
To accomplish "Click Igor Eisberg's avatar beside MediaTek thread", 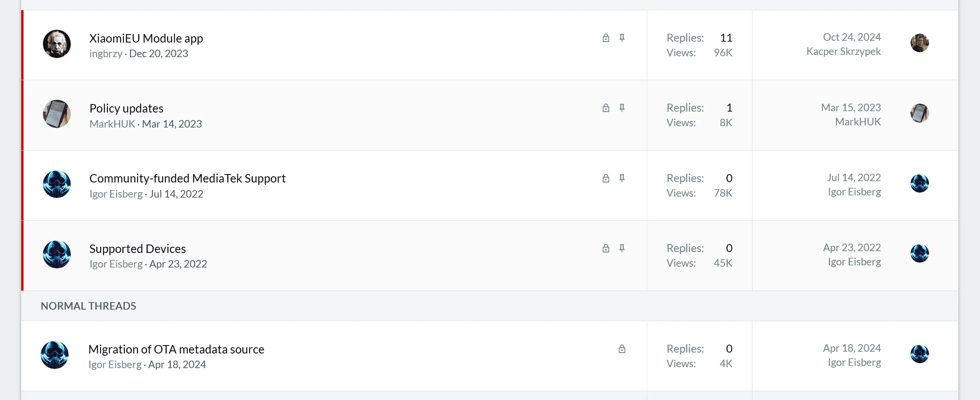I will (x=57, y=184).
